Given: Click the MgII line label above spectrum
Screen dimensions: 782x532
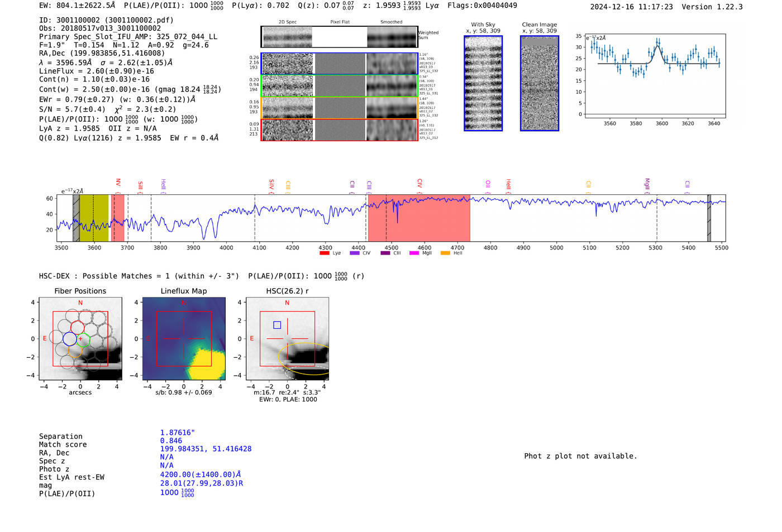Looking at the screenshot, I should [x=647, y=184].
